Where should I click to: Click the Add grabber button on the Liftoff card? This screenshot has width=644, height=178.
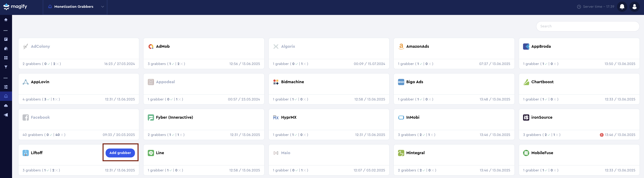[x=120, y=153]
